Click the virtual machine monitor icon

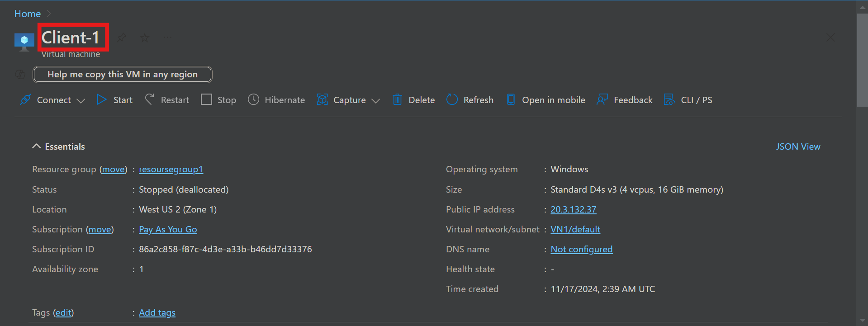[24, 42]
